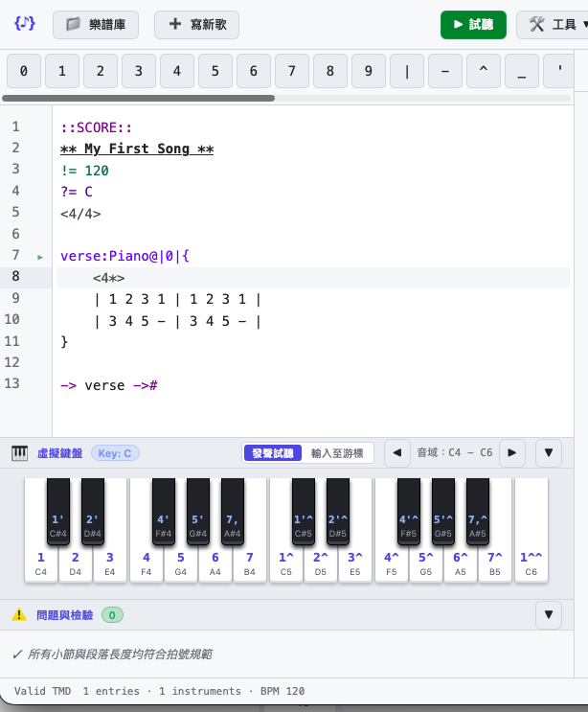Click the -> verse -># line
Viewport: 588px width, 712px height.
tap(109, 385)
